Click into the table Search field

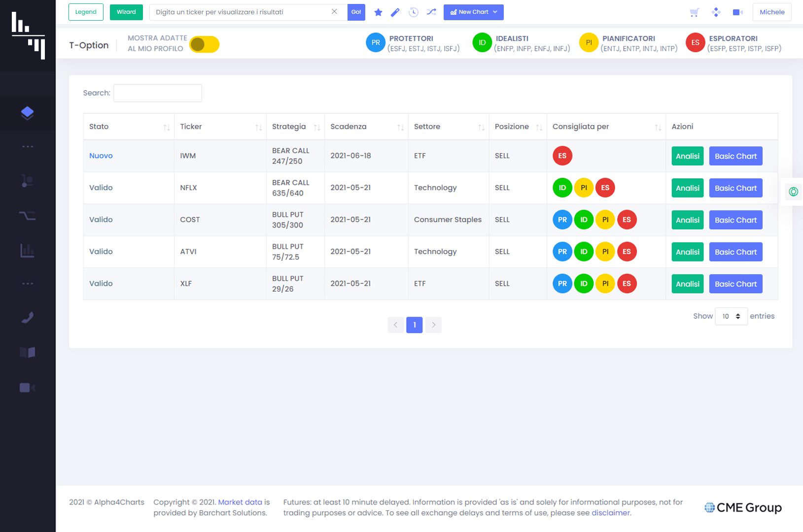tap(158, 93)
